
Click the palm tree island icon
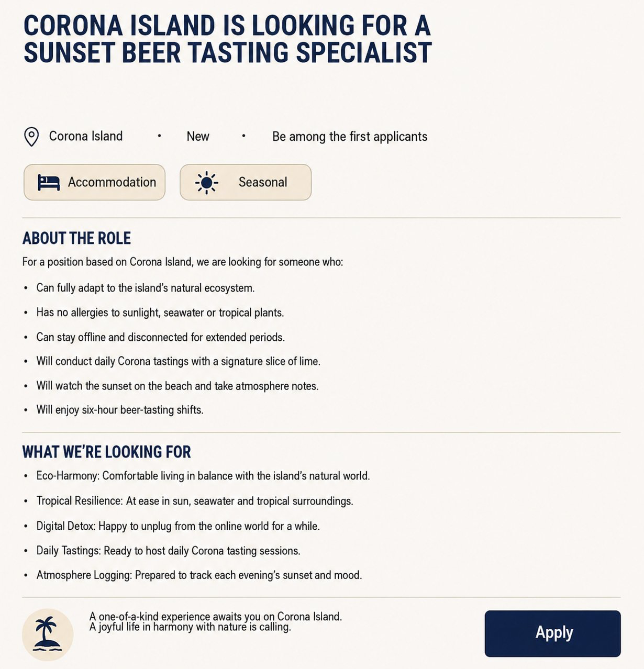pyautogui.click(x=48, y=634)
